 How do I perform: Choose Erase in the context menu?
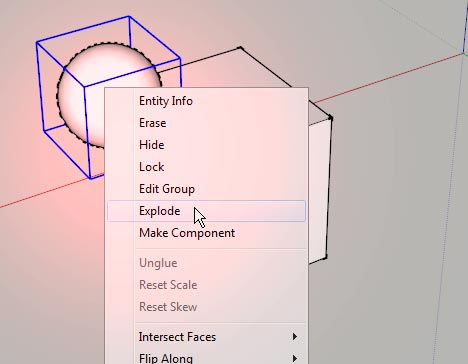[x=206, y=123]
